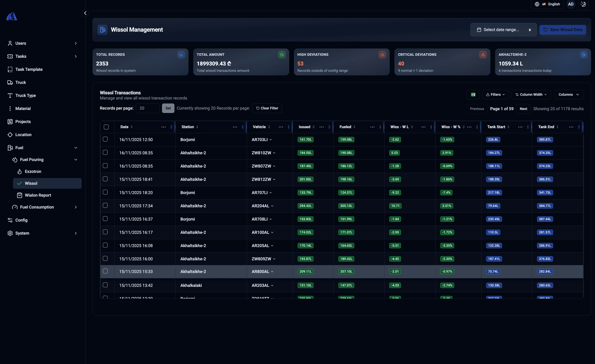Open Fueled column options menu

click(x=373, y=127)
